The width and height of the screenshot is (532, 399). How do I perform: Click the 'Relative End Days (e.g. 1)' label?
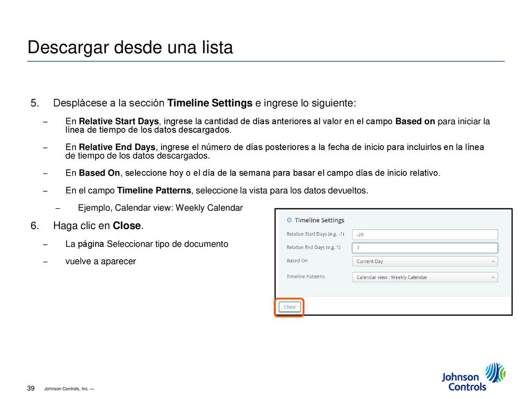[x=313, y=247]
